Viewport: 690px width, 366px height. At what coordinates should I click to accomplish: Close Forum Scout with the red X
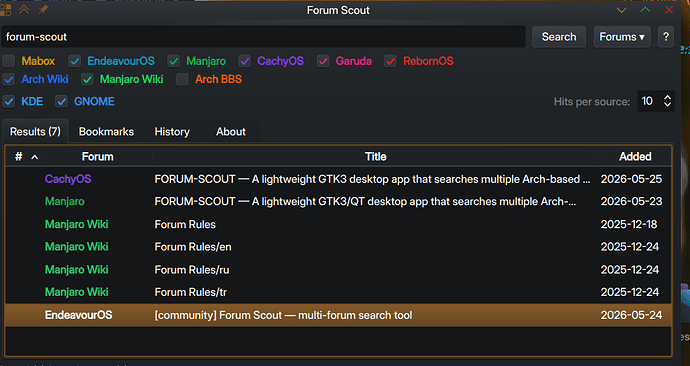(x=669, y=10)
